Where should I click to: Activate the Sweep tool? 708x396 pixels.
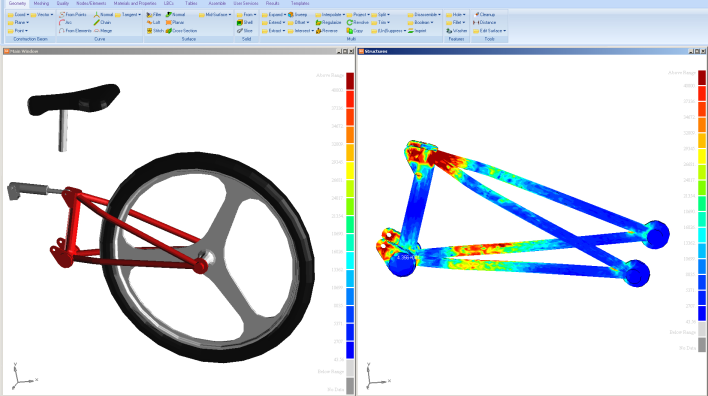(x=297, y=14)
